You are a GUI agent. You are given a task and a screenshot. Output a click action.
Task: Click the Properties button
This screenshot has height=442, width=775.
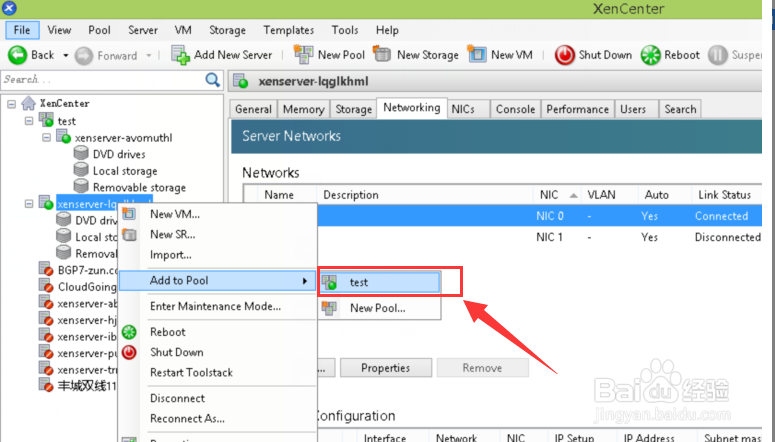click(x=386, y=368)
